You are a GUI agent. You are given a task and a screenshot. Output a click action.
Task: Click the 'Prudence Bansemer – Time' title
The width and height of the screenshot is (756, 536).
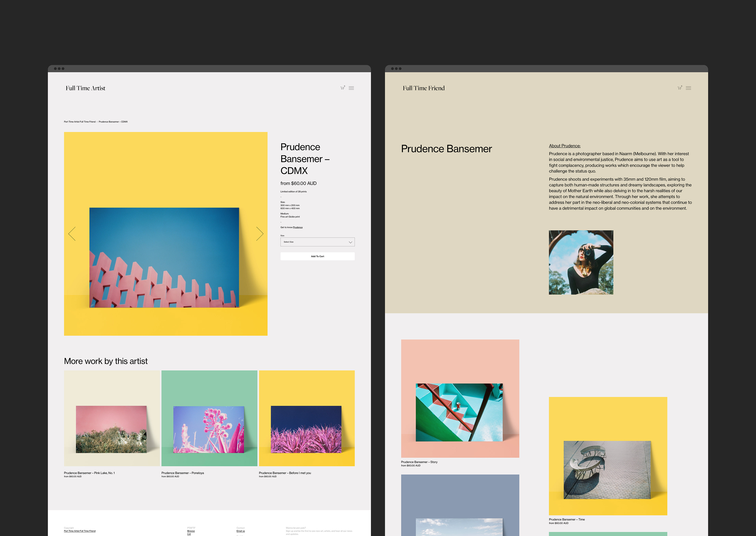click(x=567, y=519)
